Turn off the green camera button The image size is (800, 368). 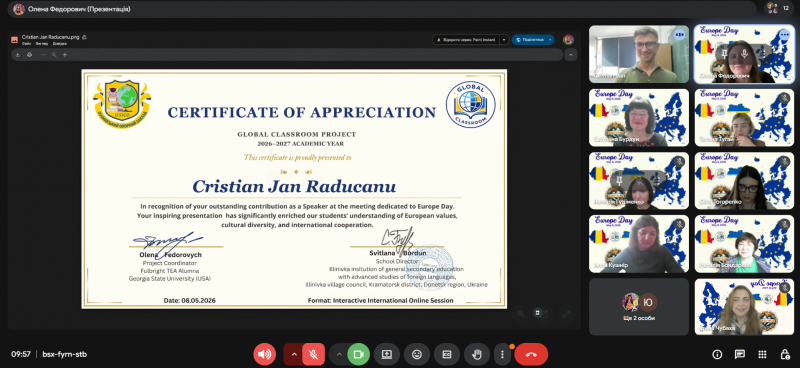tap(359, 354)
